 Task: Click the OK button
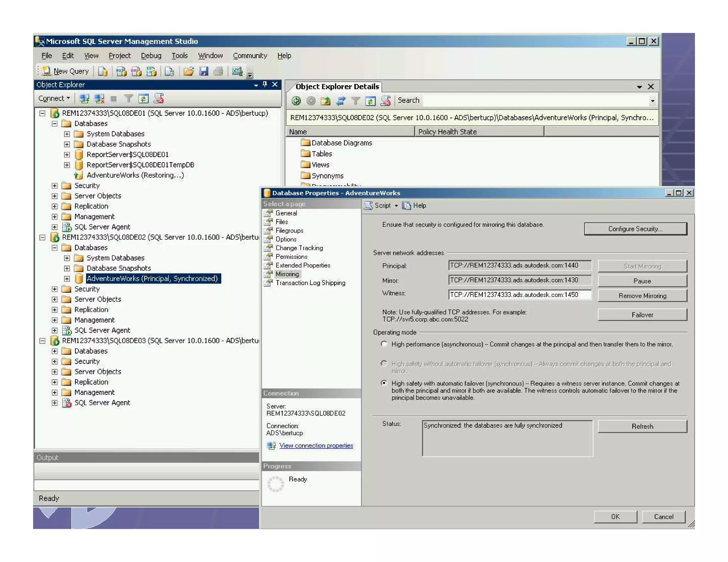(x=615, y=517)
